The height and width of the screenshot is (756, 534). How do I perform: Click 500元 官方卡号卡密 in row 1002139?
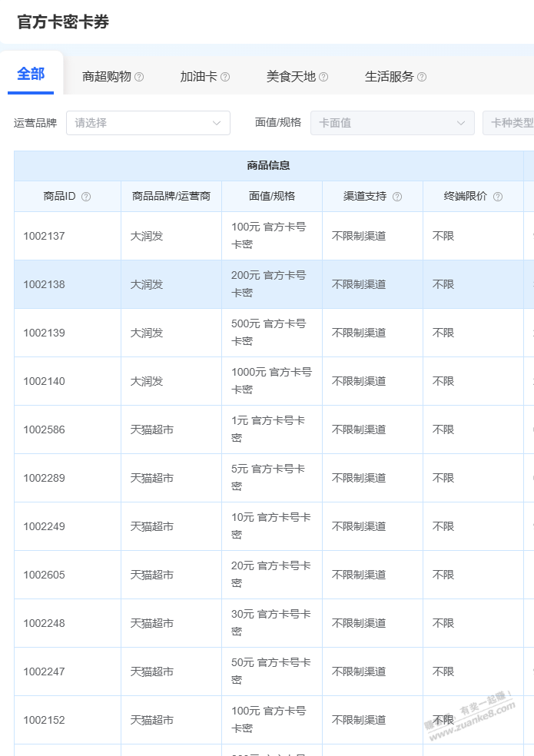pyautogui.click(x=269, y=332)
